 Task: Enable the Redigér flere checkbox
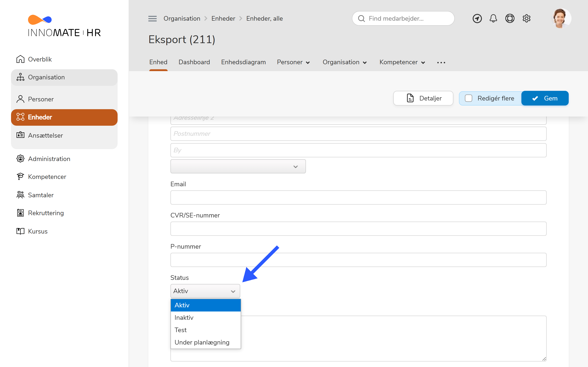[x=469, y=98]
